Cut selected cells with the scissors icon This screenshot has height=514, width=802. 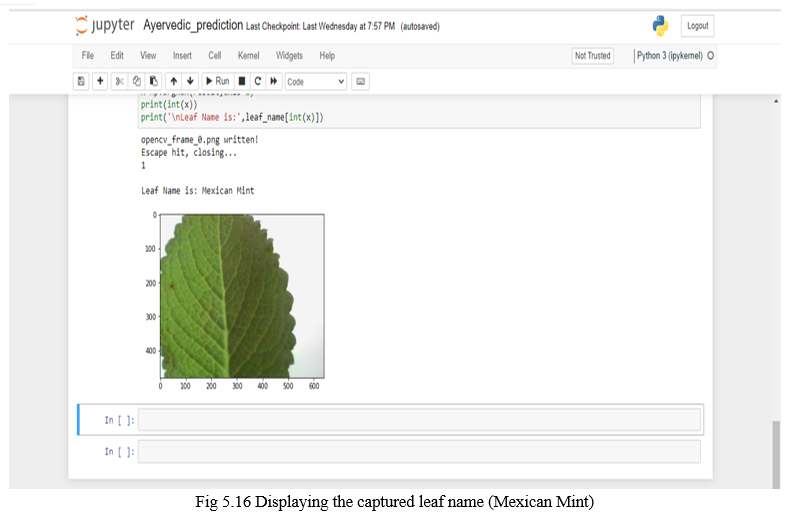120,81
